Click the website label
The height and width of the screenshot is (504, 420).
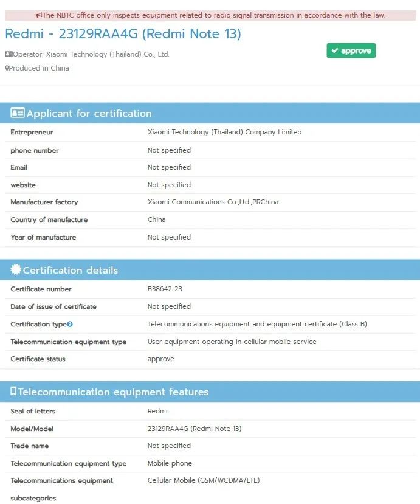pos(23,185)
